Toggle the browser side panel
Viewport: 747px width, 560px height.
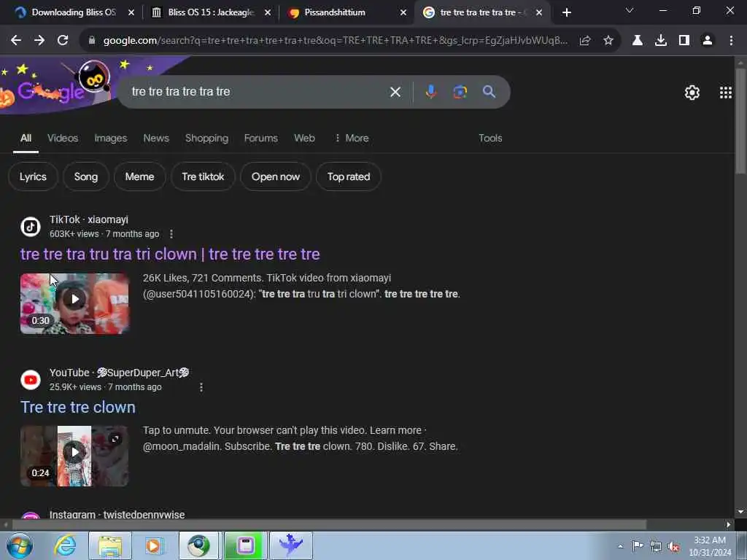[684, 41]
